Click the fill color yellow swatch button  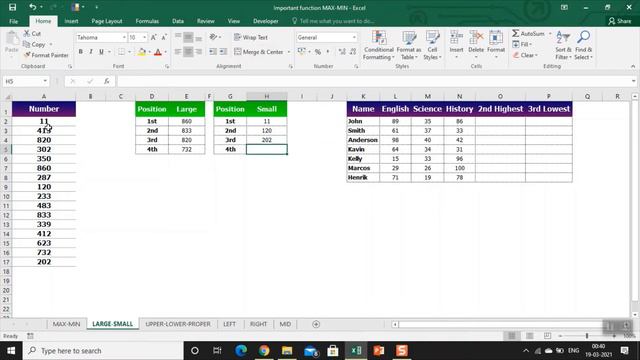[x=142, y=52]
